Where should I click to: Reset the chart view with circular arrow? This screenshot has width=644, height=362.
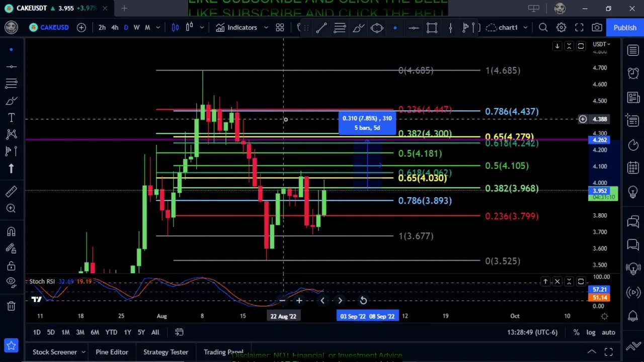tap(363, 301)
